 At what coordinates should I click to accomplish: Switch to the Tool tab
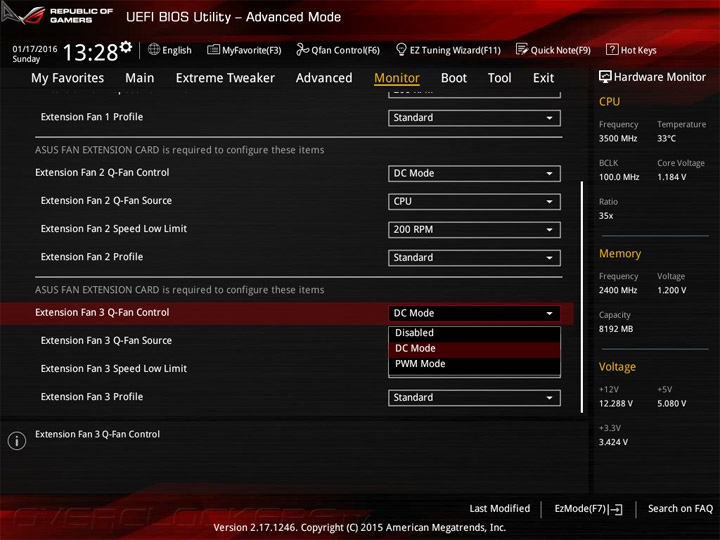500,78
